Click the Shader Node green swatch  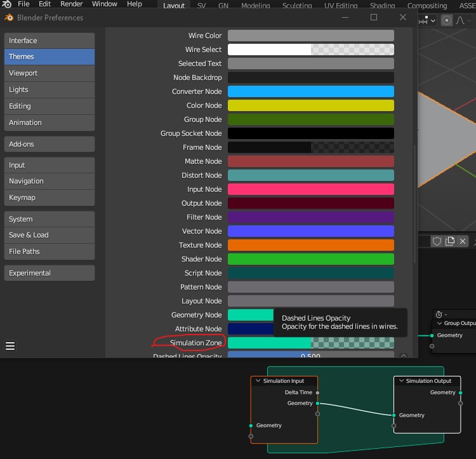pos(311,259)
